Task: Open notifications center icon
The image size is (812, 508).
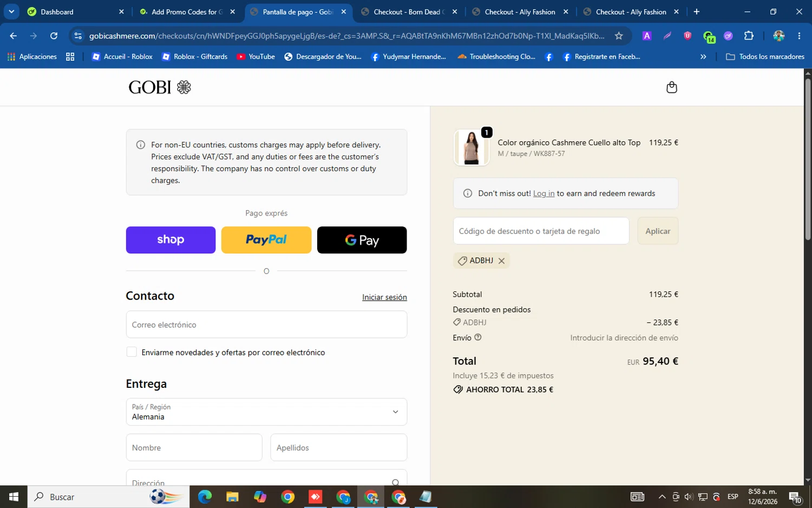Action: (795, 497)
